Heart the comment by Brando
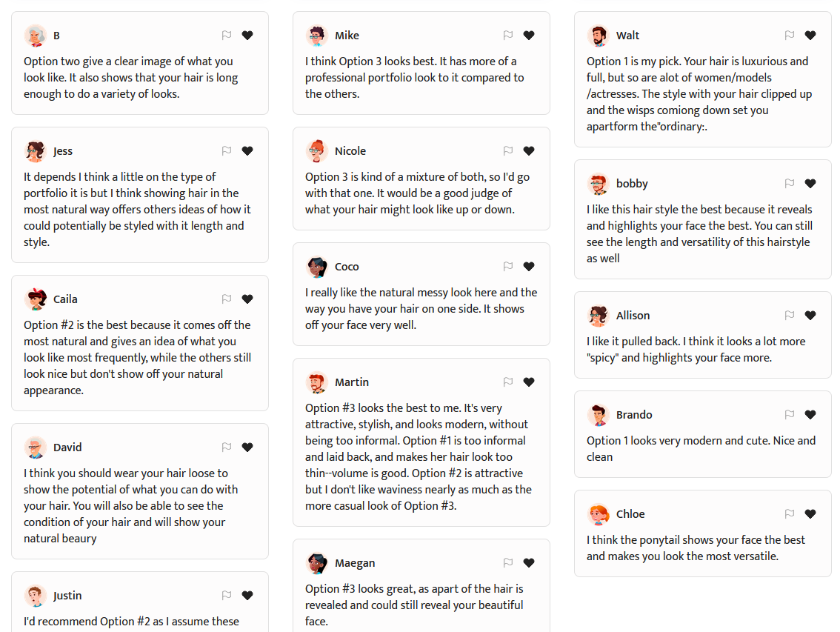The width and height of the screenshot is (840, 632). click(810, 415)
